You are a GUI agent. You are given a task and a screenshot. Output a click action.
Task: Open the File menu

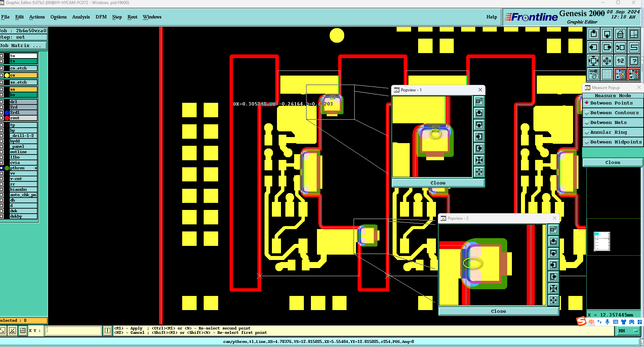(5, 17)
